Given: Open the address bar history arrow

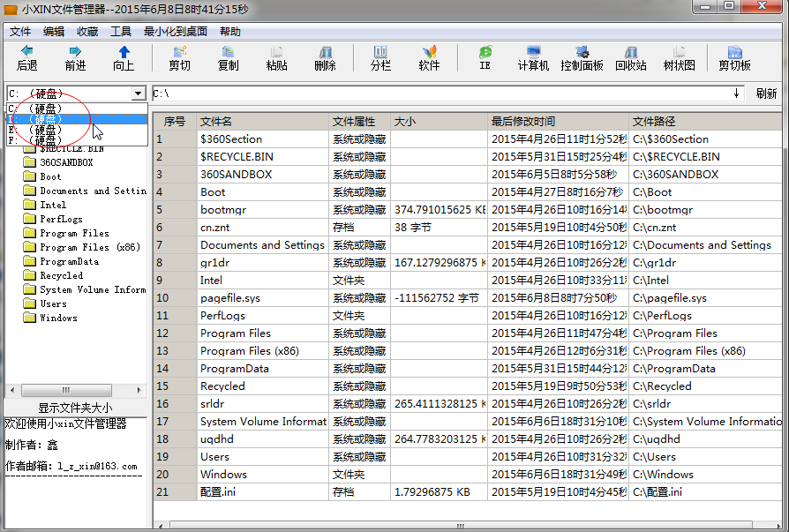Looking at the screenshot, I should point(736,93).
